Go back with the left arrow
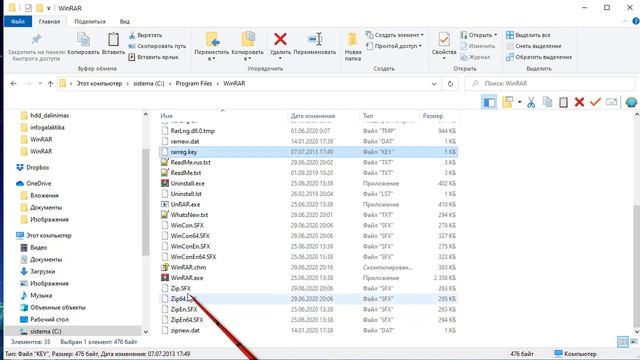640x360 pixels. [13, 83]
